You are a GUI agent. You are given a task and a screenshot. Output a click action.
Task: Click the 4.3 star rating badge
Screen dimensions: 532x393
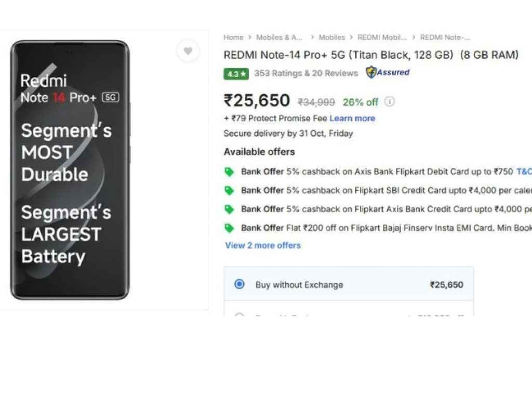pos(235,74)
